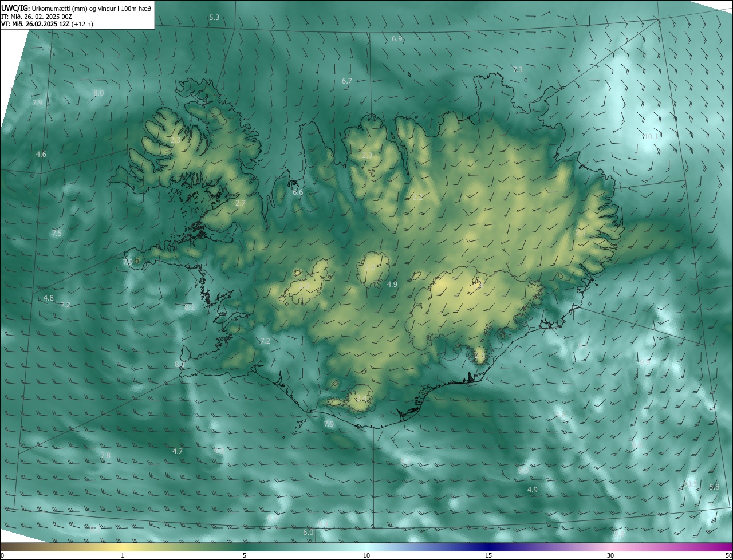Click the color scale tick label '10'

tap(366, 556)
